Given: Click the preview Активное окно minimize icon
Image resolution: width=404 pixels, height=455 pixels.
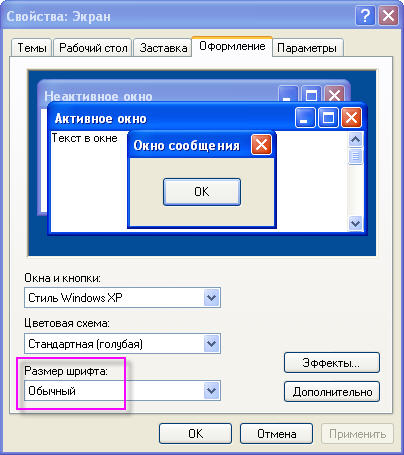Looking at the screenshot, I should tap(305, 117).
